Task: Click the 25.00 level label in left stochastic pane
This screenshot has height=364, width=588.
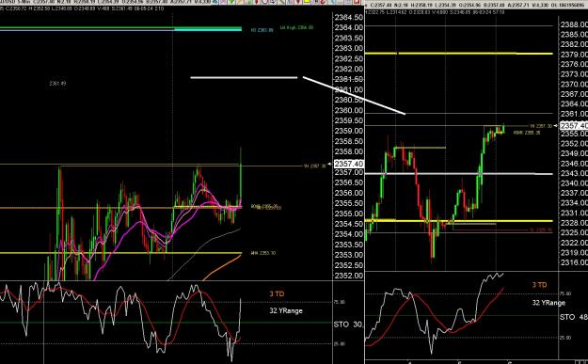Action: click(340, 343)
